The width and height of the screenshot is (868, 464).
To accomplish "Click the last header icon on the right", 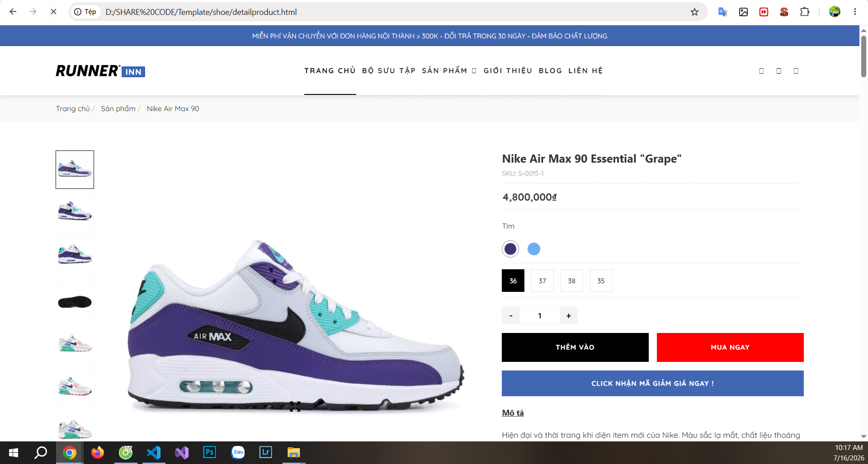I will [796, 71].
